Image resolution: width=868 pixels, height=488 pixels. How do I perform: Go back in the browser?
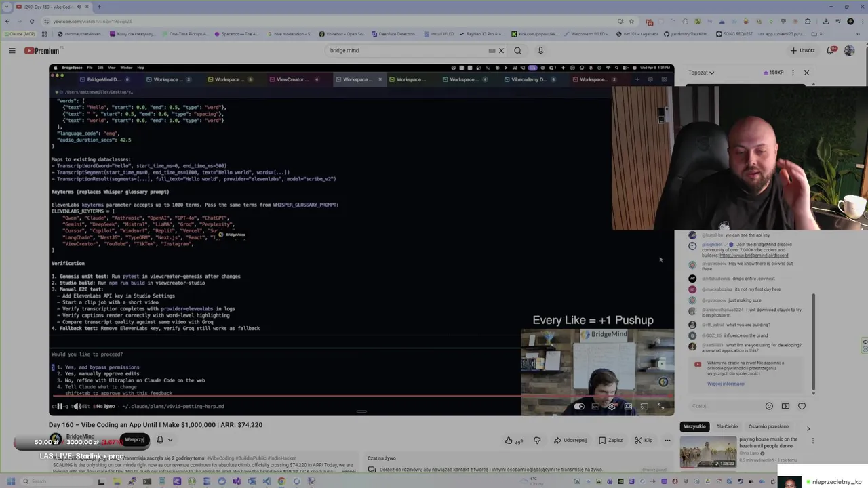pos(7,21)
